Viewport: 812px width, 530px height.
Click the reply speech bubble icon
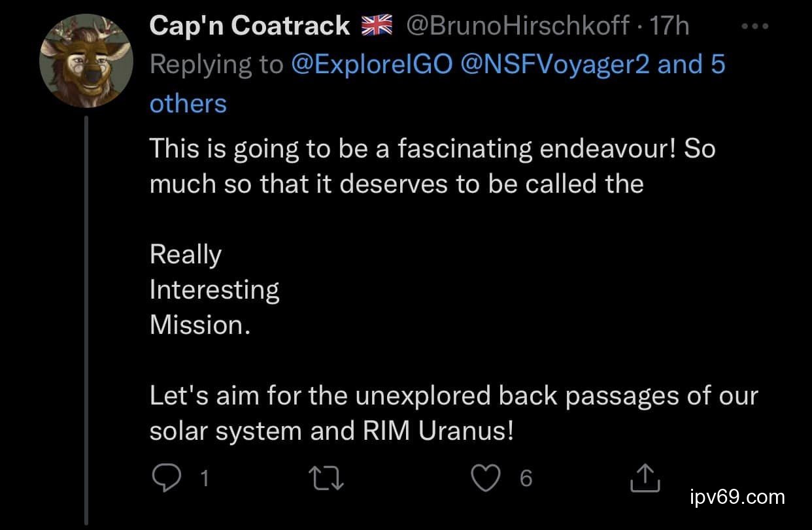166,479
